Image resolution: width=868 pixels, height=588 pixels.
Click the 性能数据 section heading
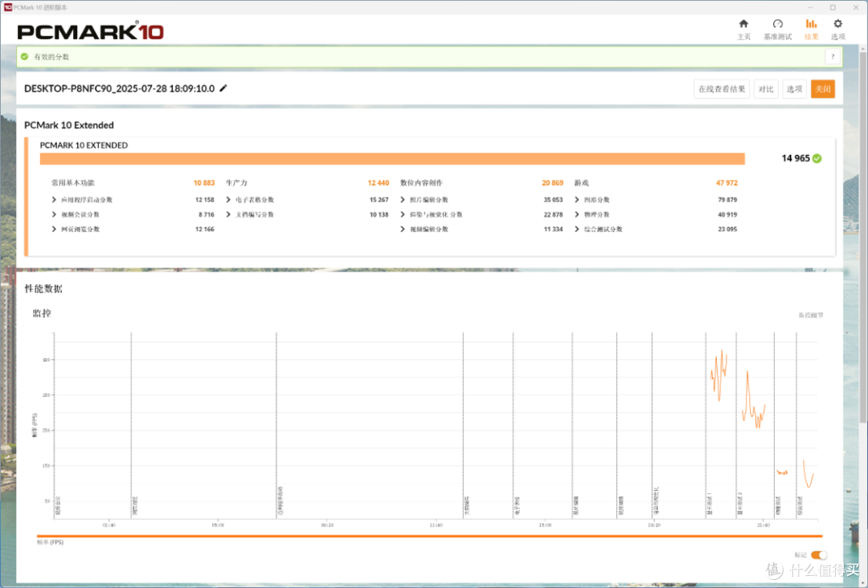(43, 288)
